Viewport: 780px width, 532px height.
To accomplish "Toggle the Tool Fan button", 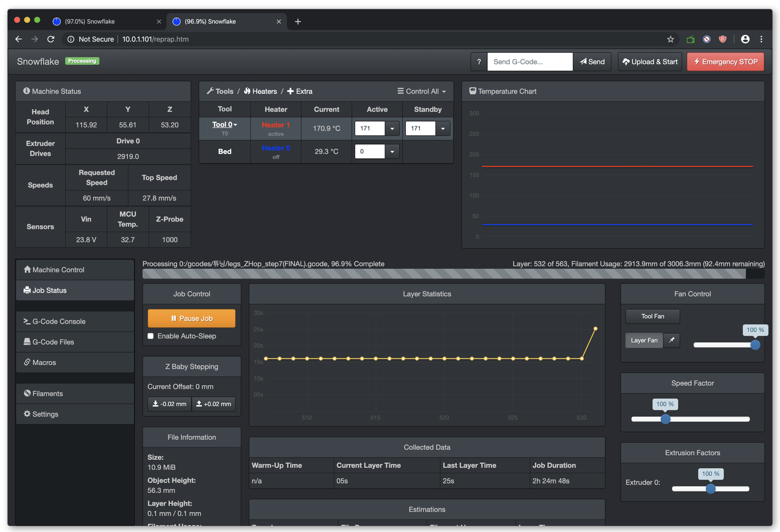I will coord(652,316).
